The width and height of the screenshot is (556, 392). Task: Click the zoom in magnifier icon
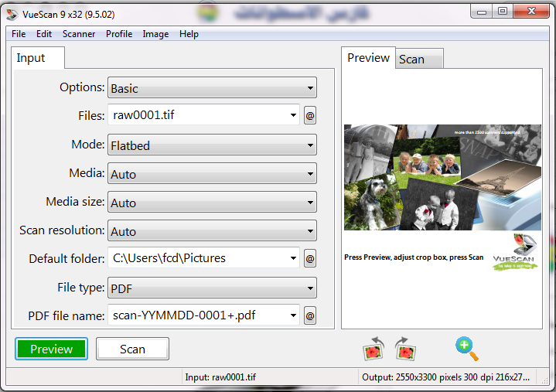[466, 349]
